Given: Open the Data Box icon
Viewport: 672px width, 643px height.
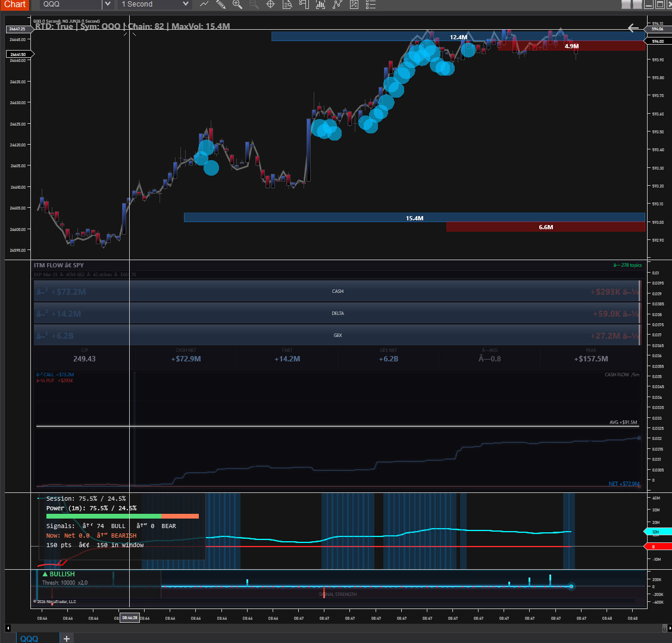Looking at the screenshot, I should coord(287,4).
